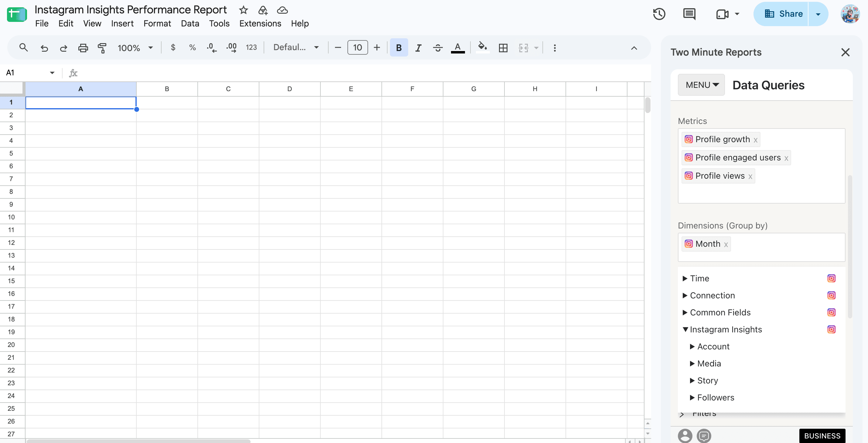Screen dimensions: 868x443
Task: Open zoom level dropdown
Action: 135,48
